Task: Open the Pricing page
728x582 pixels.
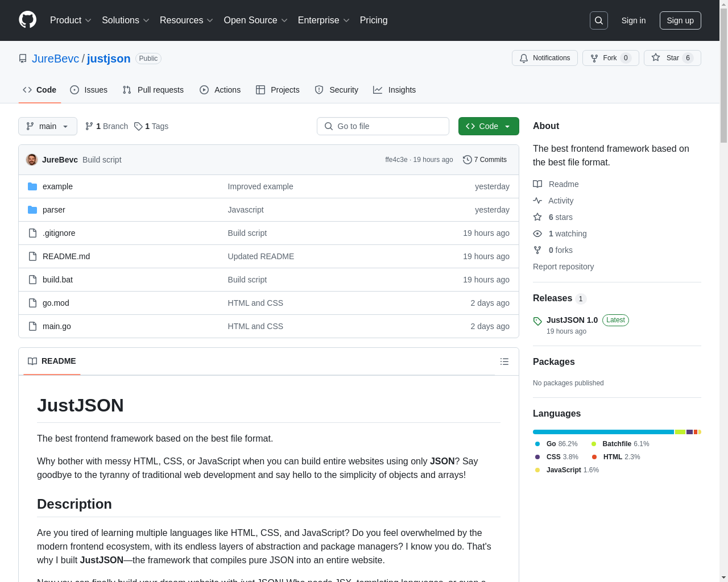Action: 374,20
